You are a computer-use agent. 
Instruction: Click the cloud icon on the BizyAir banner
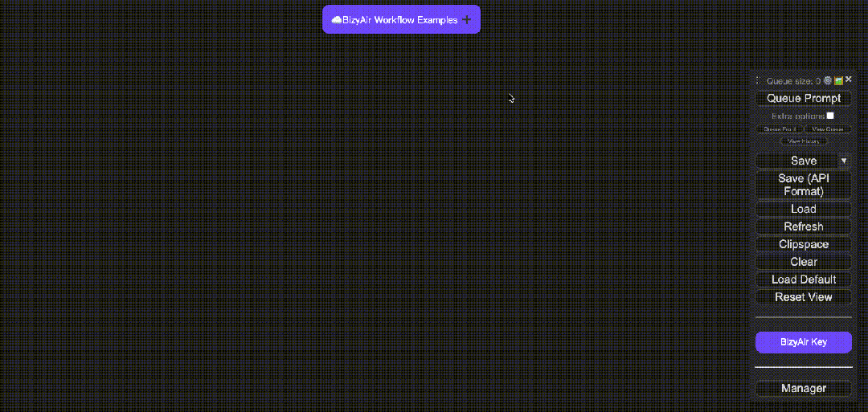[336, 19]
